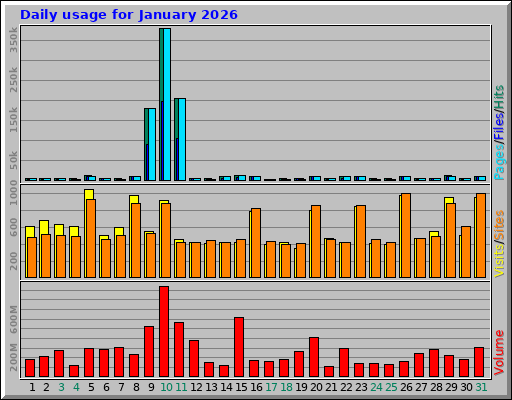Click the '350k' y-axis label
Image resolution: width=512 pixels, height=400 pixels.
pos(13,40)
